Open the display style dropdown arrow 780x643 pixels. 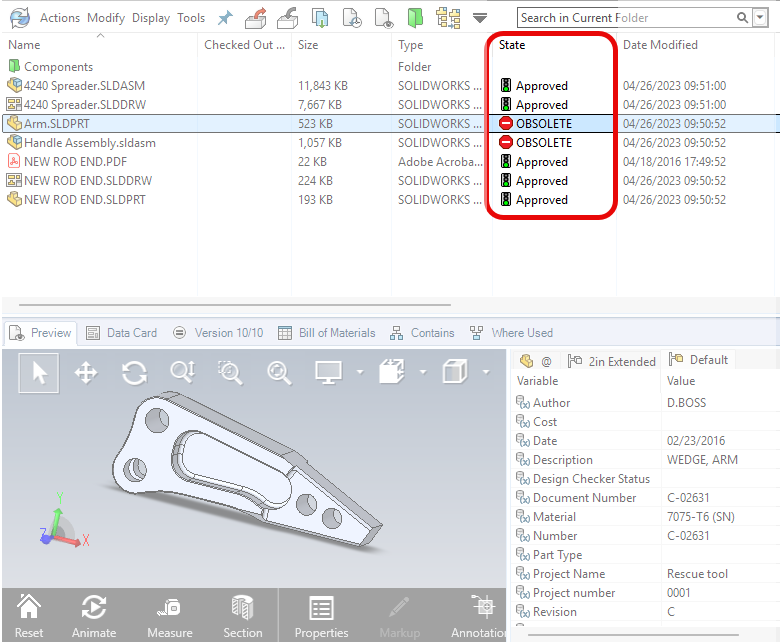point(486,372)
